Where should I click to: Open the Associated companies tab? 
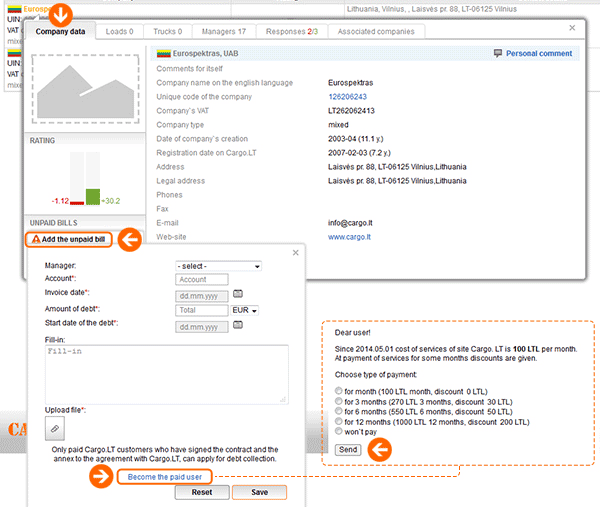[x=376, y=32]
